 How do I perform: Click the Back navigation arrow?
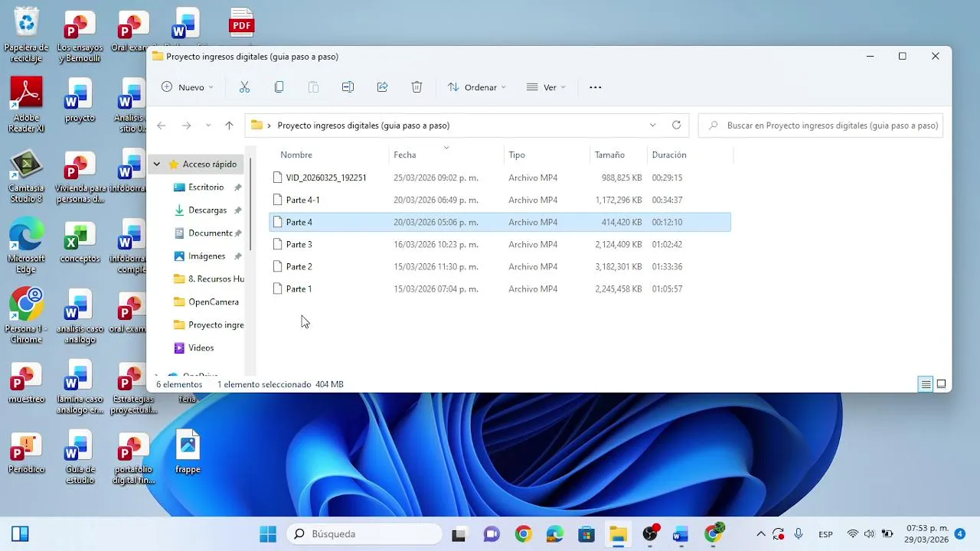pos(161,126)
